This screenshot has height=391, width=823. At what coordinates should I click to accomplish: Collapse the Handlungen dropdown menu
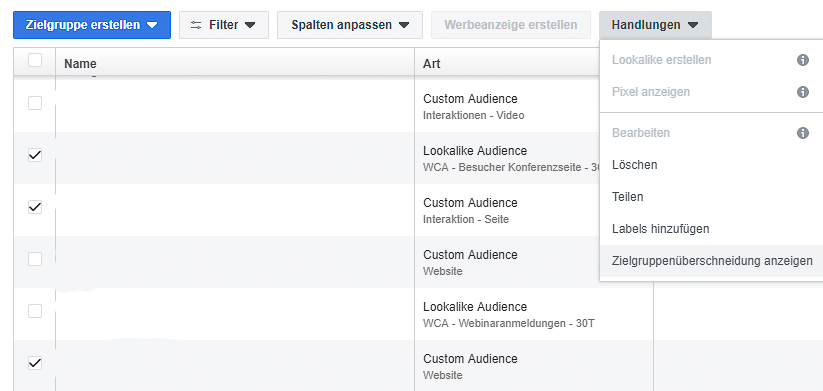coord(655,25)
